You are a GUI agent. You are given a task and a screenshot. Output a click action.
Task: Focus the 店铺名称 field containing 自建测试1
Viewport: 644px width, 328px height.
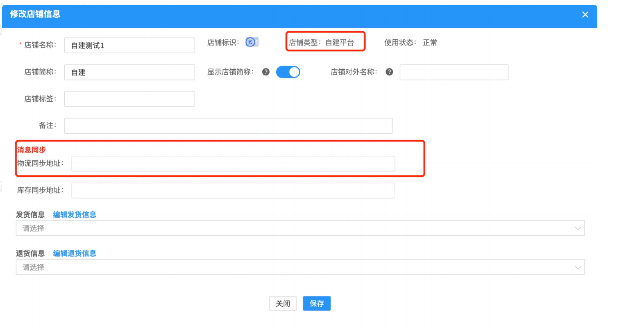(x=129, y=46)
